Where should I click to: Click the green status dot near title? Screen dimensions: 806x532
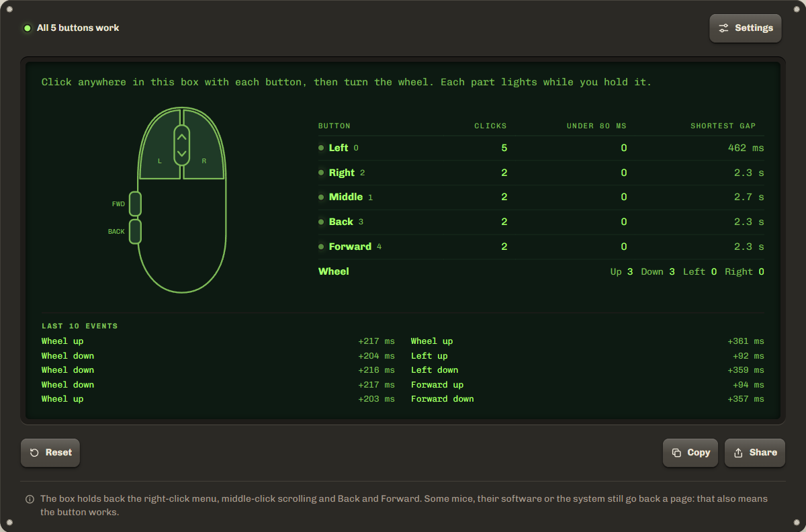pyautogui.click(x=28, y=28)
